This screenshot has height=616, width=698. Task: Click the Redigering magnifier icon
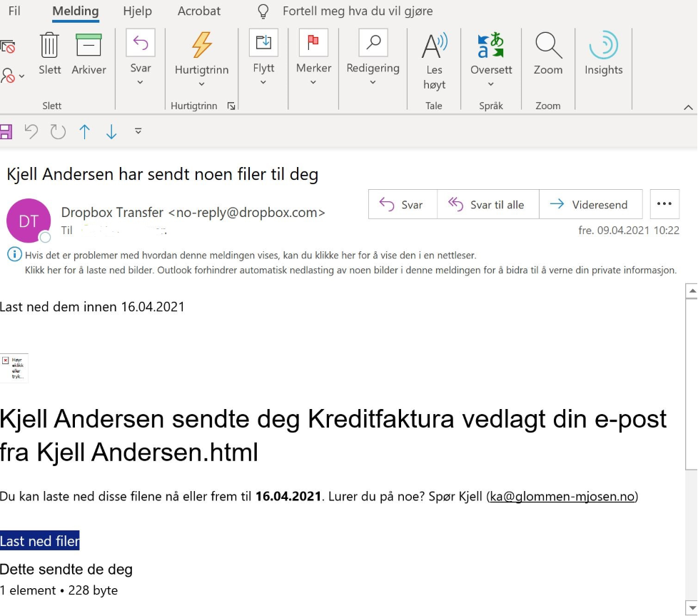pyautogui.click(x=373, y=43)
